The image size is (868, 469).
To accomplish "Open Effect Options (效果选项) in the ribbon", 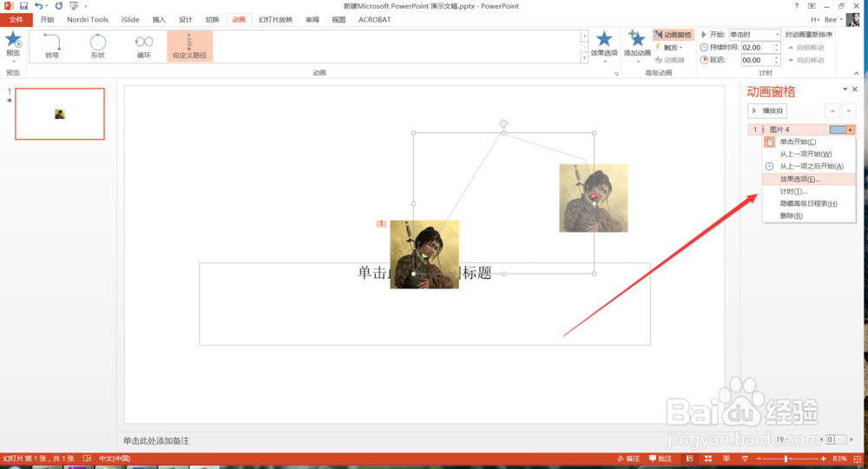I will [x=604, y=46].
